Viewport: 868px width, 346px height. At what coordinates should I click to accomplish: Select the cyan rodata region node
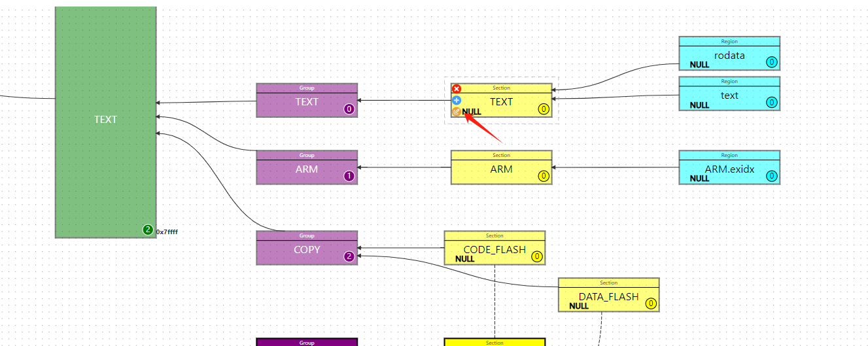pyautogui.click(x=729, y=56)
